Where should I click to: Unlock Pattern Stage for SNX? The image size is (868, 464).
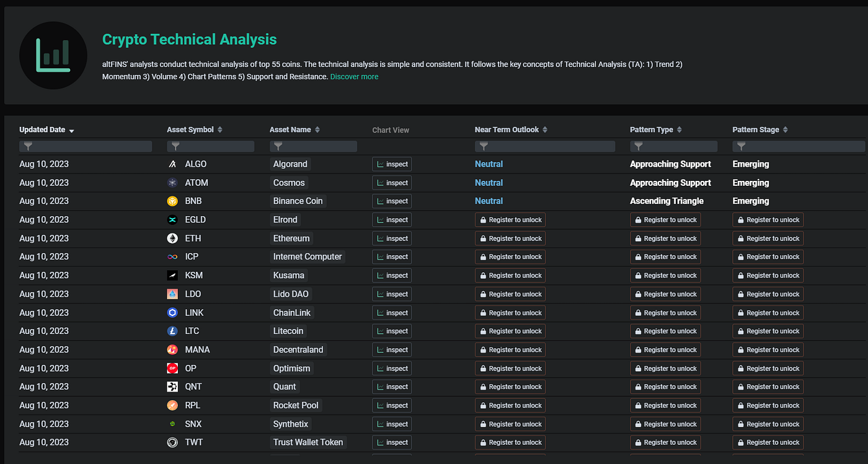tap(768, 424)
